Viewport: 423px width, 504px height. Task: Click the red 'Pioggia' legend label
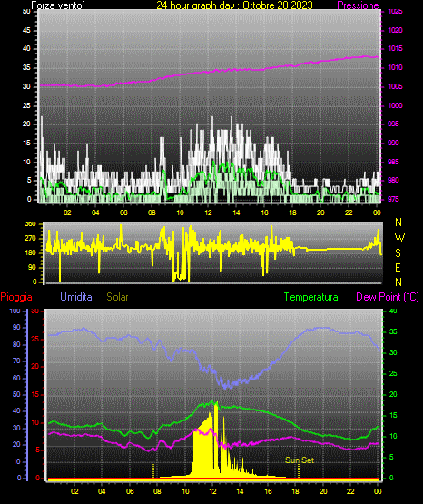[16, 297]
